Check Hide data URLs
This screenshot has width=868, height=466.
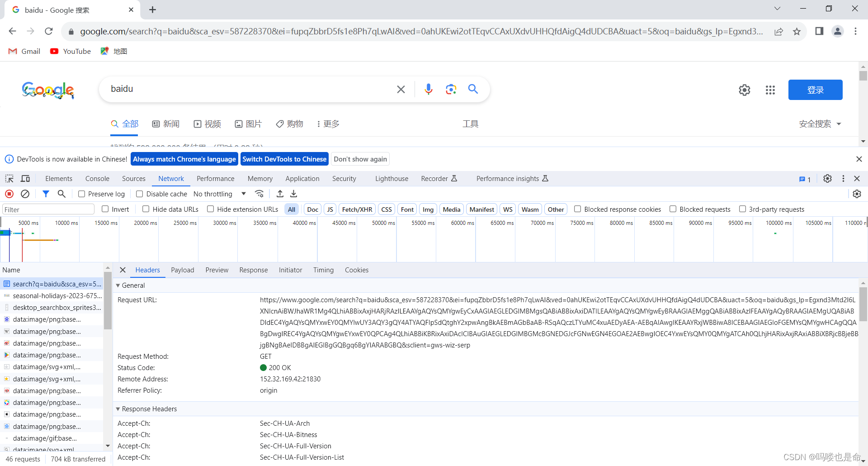(146, 209)
